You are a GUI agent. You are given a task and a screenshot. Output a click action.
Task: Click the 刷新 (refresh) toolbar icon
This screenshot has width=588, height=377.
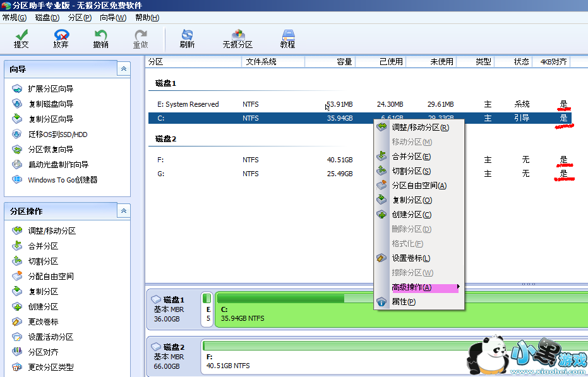tap(187, 39)
